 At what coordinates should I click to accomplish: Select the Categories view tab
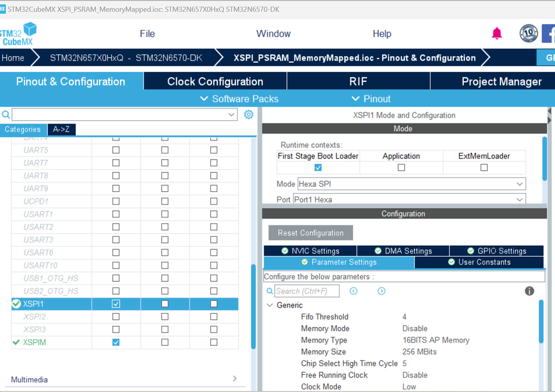tap(23, 129)
